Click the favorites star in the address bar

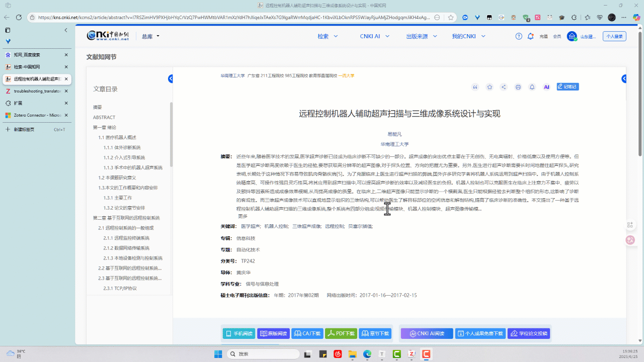pyautogui.click(x=451, y=17)
